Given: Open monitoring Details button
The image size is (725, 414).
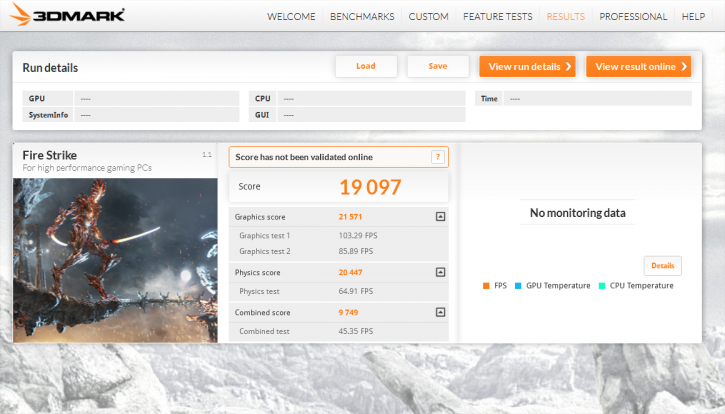Looking at the screenshot, I should (663, 266).
